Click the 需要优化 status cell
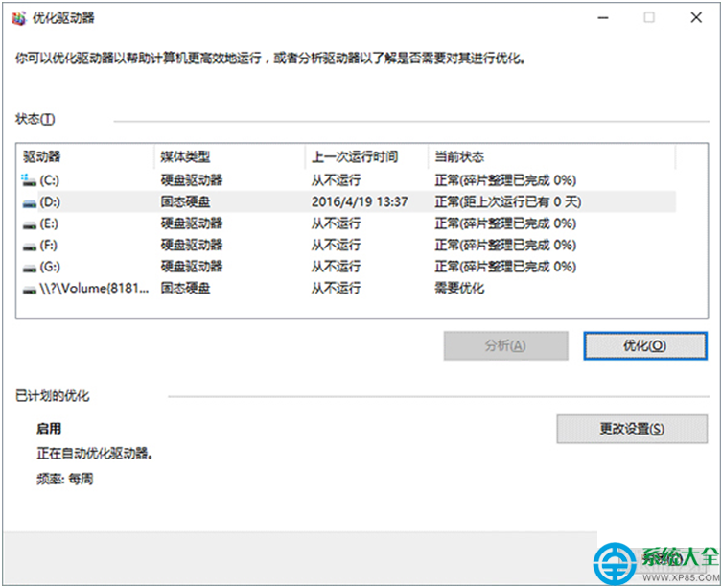The width and height of the screenshot is (722, 588). coord(459,289)
